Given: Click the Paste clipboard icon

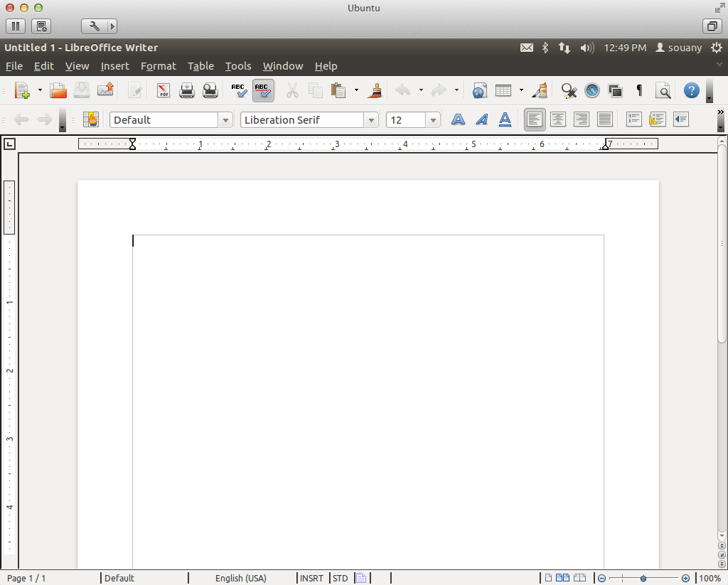Looking at the screenshot, I should pyautogui.click(x=338, y=90).
